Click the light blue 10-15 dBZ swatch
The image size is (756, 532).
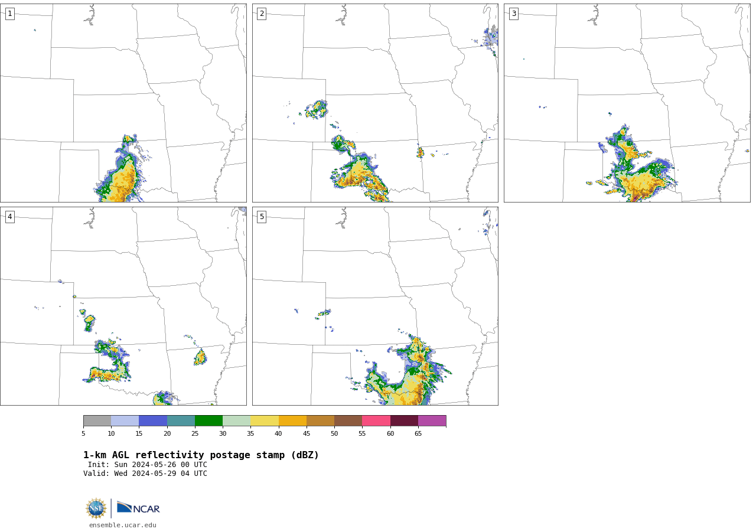click(x=125, y=421)
